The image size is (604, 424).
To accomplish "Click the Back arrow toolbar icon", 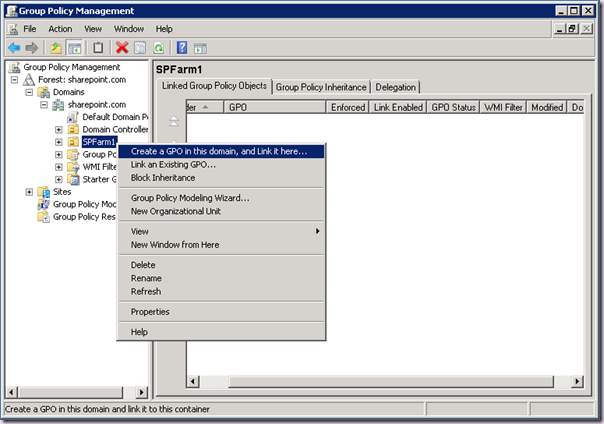I will 14,48.
